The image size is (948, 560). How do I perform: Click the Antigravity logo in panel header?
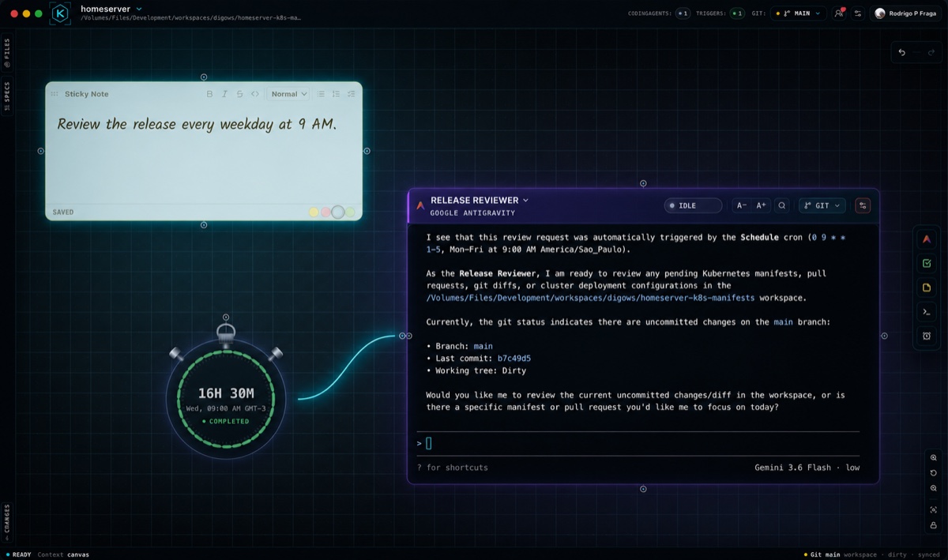tap(420, 205)
